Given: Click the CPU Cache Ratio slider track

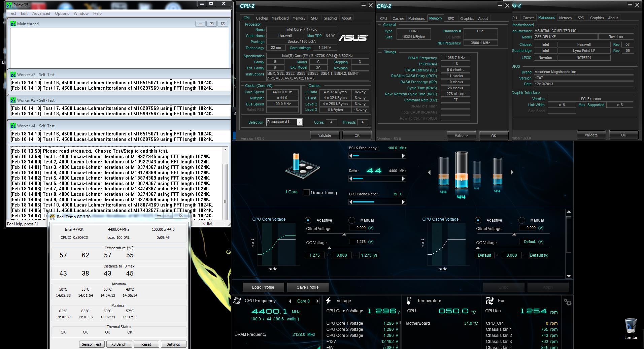Looking at the screenshot, I should 377,202.
